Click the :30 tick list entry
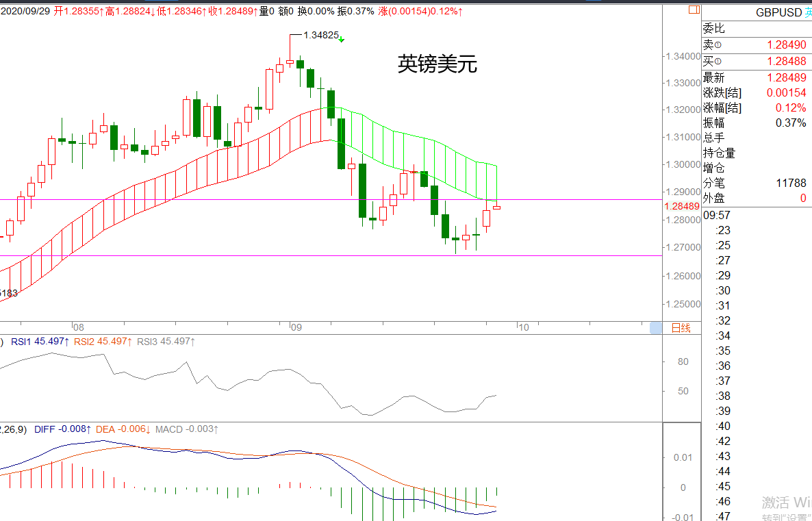The height and width of the screenshot is (521, 812). click(724, 290)
